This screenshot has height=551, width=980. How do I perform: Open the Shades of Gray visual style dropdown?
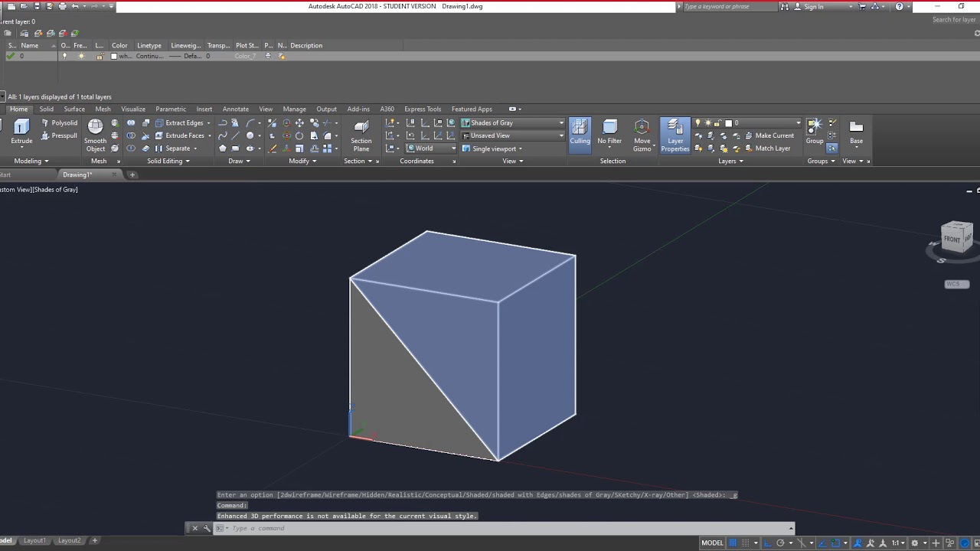(513, 122)
